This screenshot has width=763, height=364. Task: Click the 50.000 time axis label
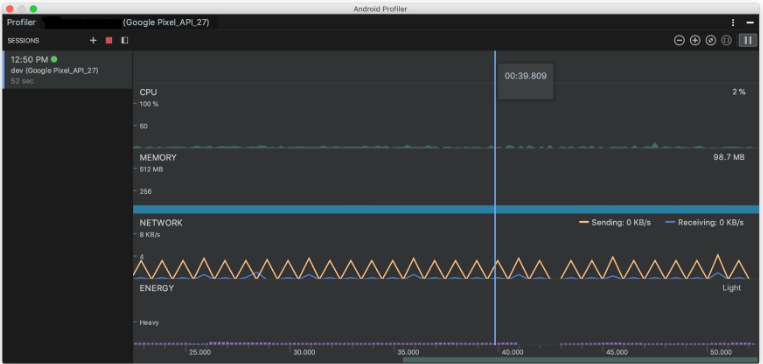tap(721, 352)
